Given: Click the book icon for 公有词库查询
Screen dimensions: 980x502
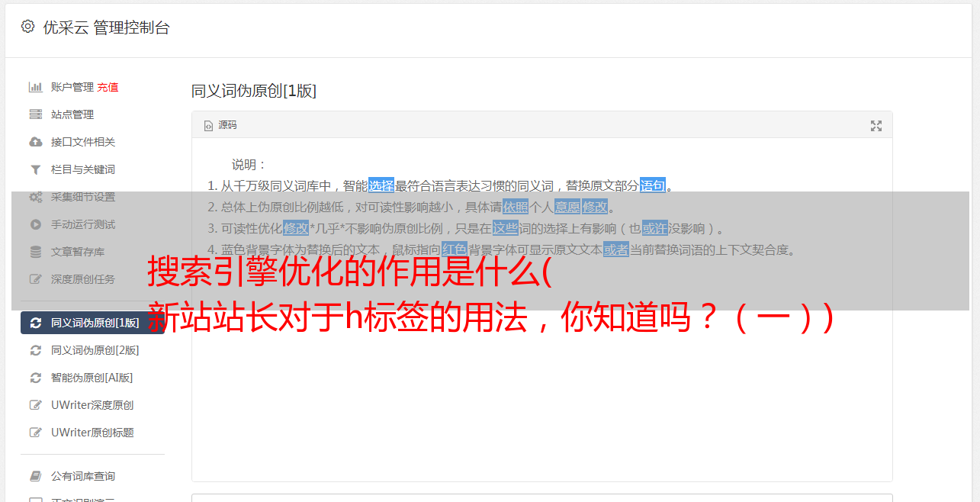Looking at the screenshot, I should [x=35, y=476].
